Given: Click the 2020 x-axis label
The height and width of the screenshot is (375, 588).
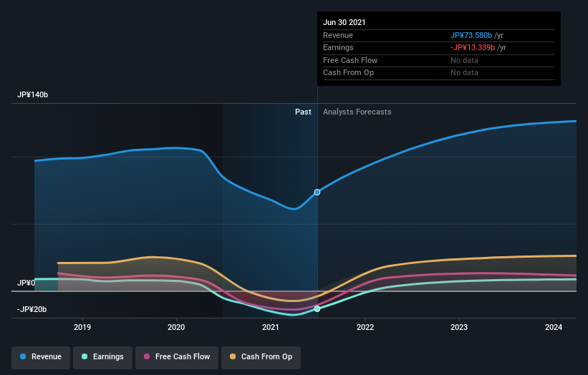Looking at the screenshot, I should point(176,328).
